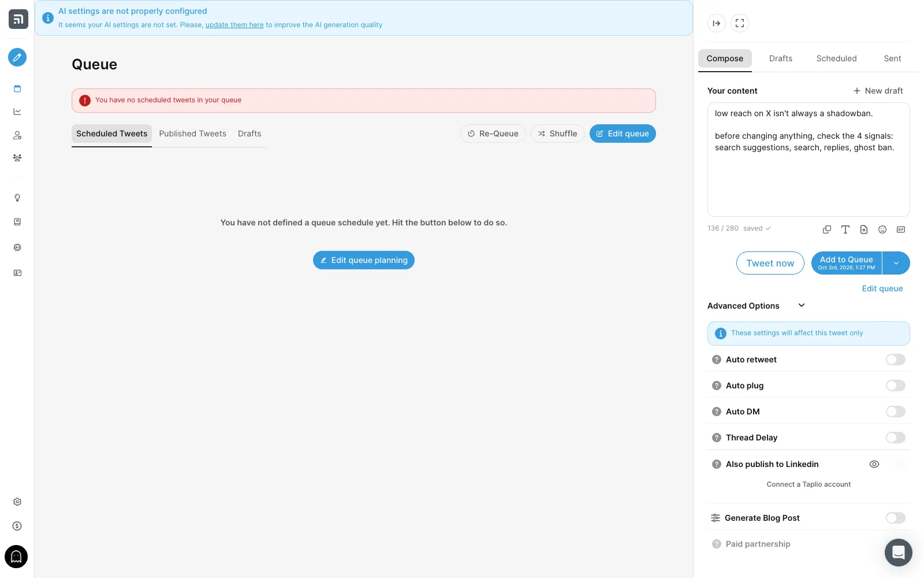Start a New draft
924x578 pixels.
coord(878,91)
